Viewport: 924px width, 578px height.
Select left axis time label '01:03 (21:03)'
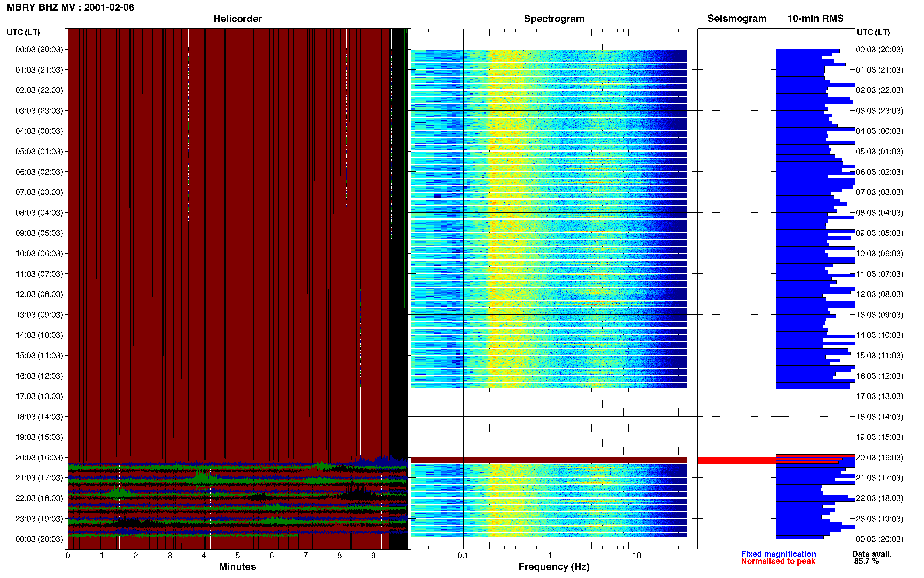tap(39, 70)
